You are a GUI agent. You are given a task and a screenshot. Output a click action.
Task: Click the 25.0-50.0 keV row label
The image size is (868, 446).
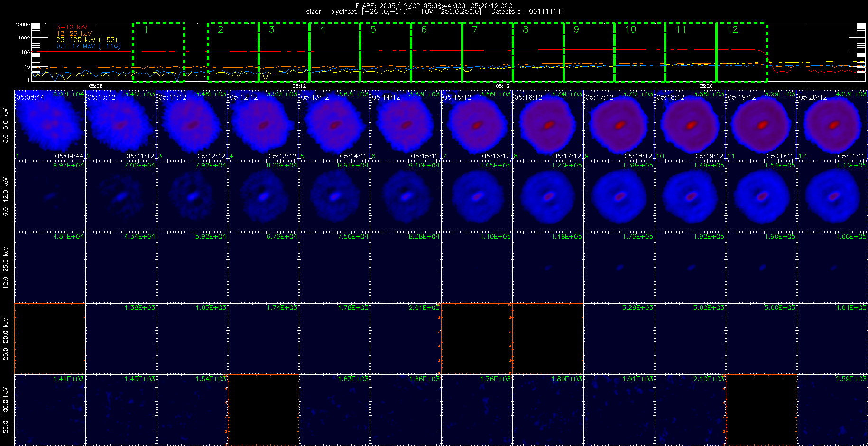tap(6, 339)
